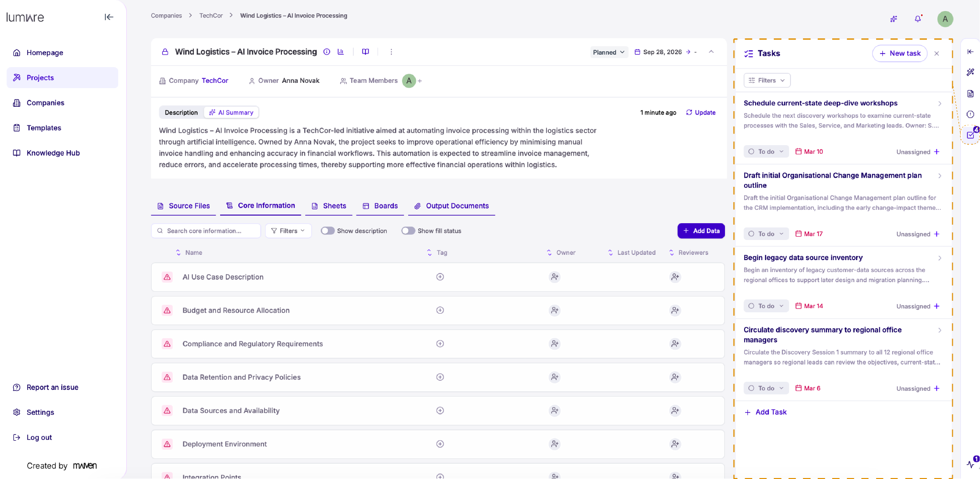Open user avatar A in top bar
The image size is (980, 479).
[945, 19]
